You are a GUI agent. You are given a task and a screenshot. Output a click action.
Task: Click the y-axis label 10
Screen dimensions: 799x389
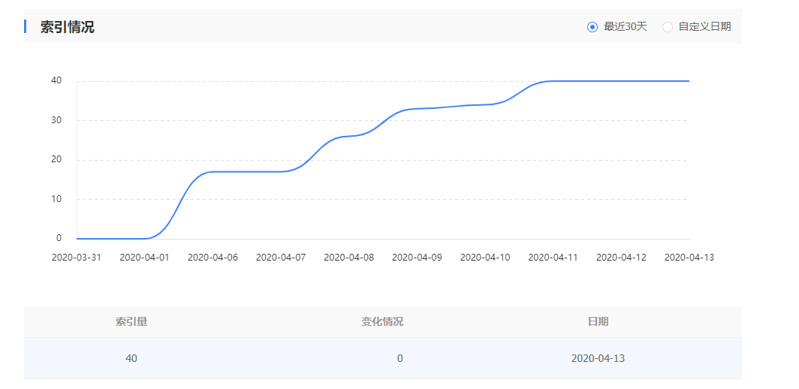point(56,199)
